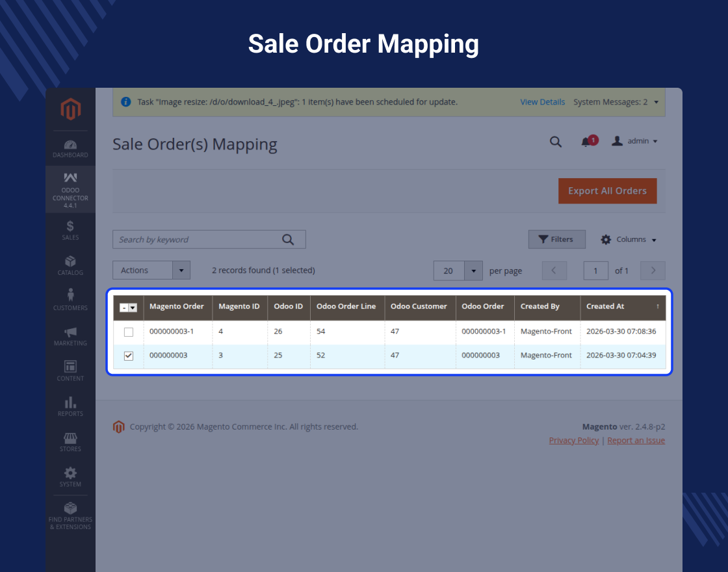Click Magento ID cell 3
728x572 pixels.
point(220,355)
